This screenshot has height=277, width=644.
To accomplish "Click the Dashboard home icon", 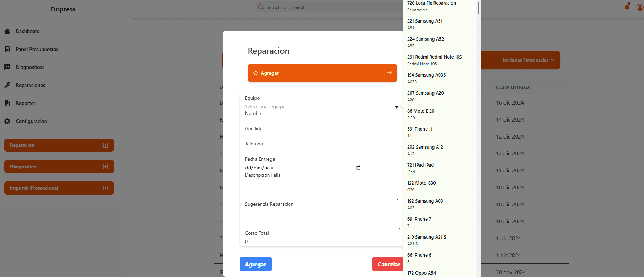I will (7, 31).
